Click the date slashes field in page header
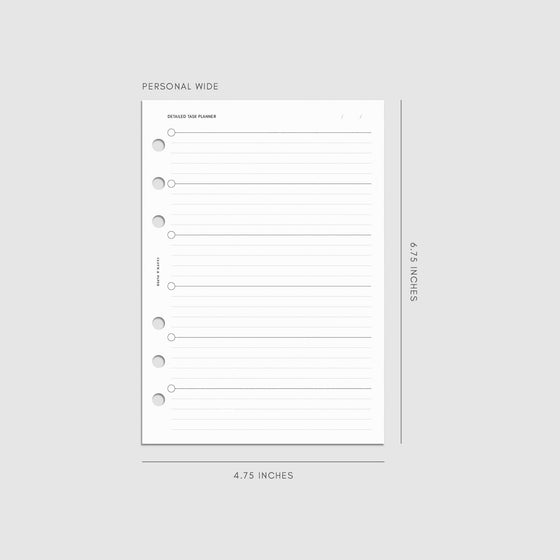 (x=352, y=116)
